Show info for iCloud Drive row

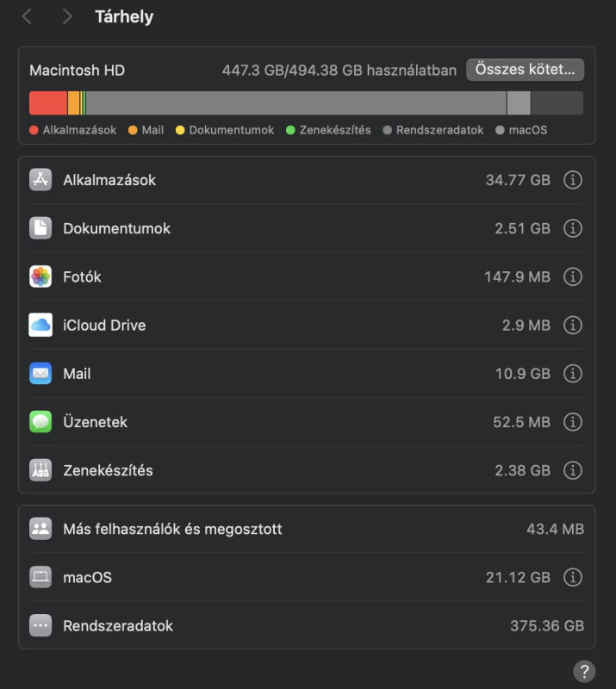pyautogui.click(x=572, y=325)
